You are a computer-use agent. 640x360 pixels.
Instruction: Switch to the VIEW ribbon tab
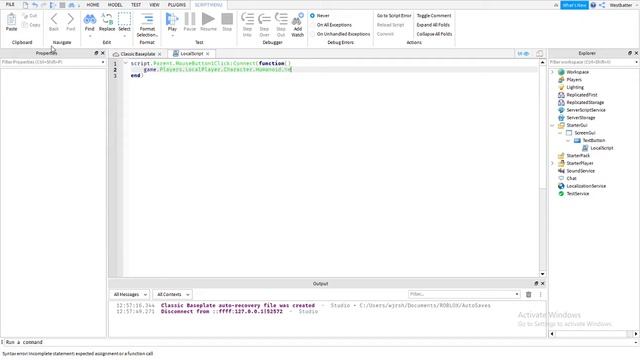click(154, 5)
